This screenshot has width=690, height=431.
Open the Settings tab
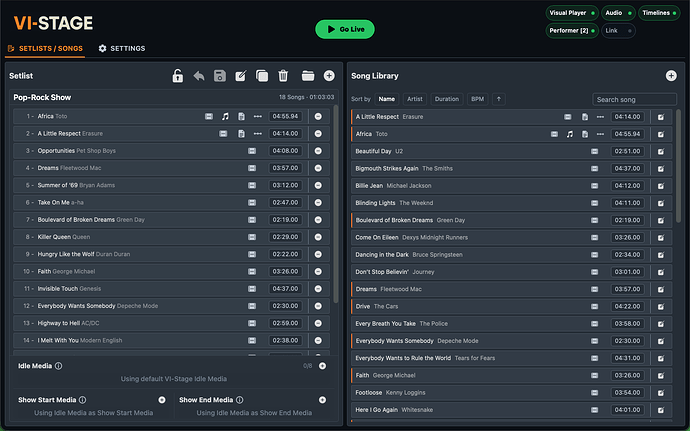coord(122,48)
